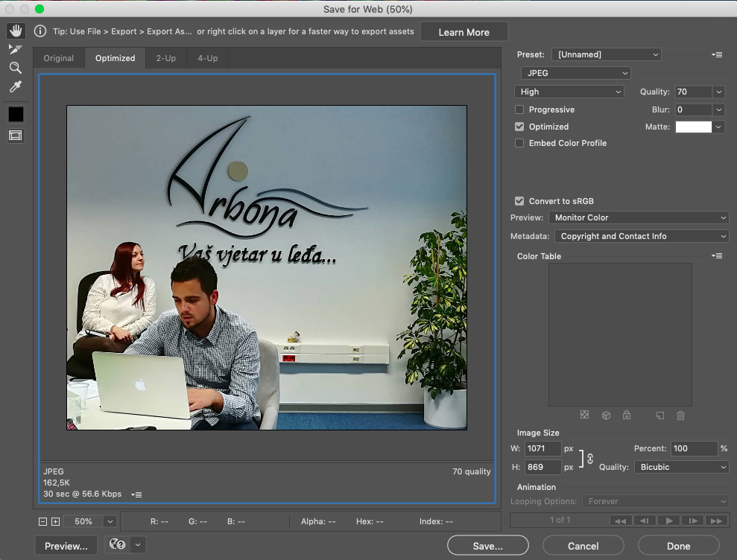737x560 pixels.
Task: Open the Bicubic resample quality dropdown
Action: 682,467
